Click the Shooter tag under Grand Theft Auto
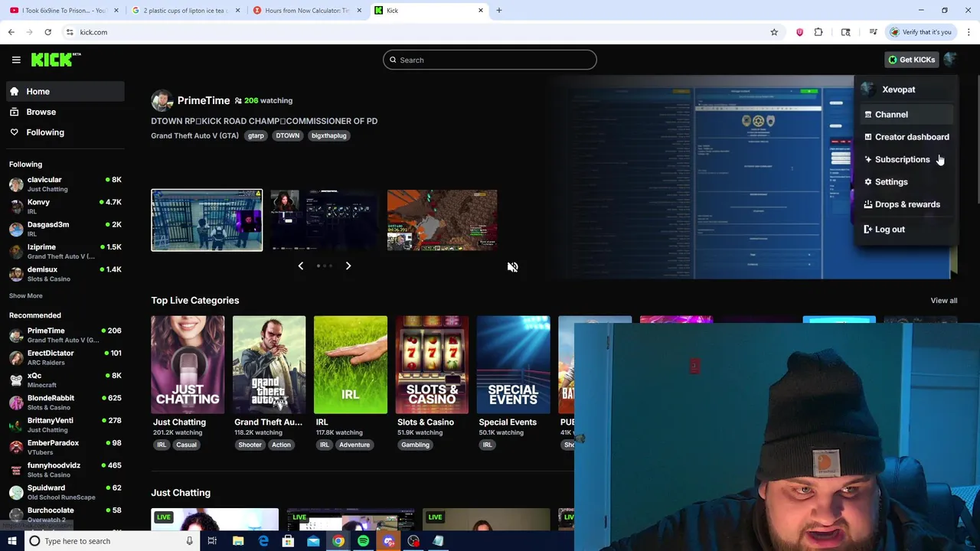This screenshot has height=551, width=980. point(250,445)
